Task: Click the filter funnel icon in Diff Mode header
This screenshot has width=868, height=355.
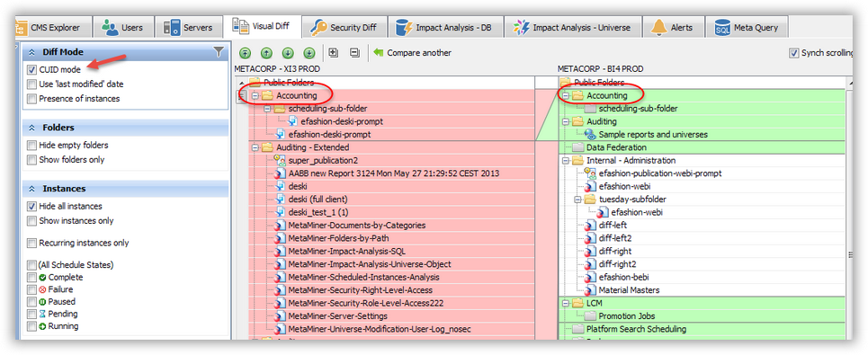Action: 219,52
